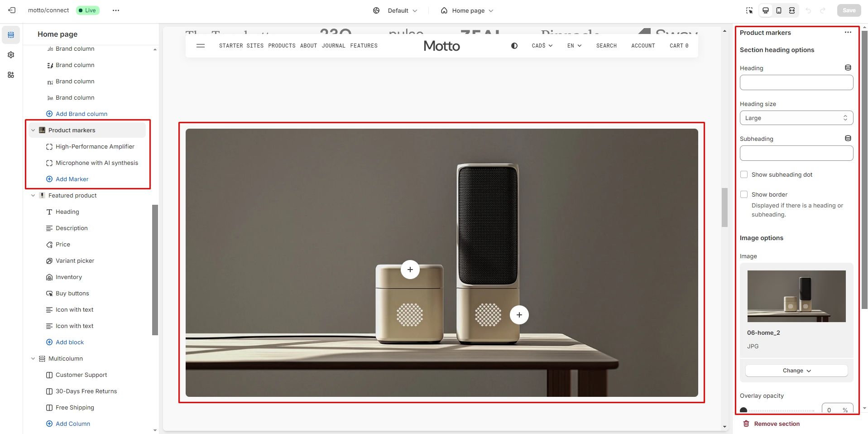This screenshot has height=434, width=868.
Task: Open the App embeds sidebar icon
Action: coord(11,75)
